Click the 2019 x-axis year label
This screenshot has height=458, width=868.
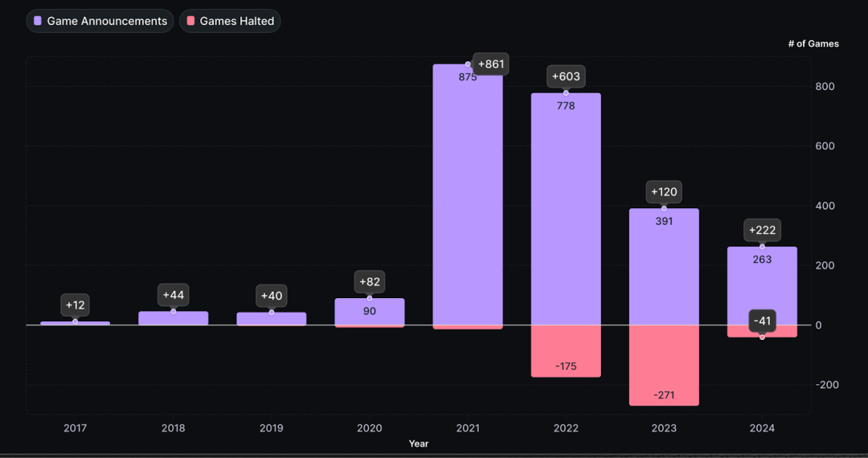tap(272, 428)
